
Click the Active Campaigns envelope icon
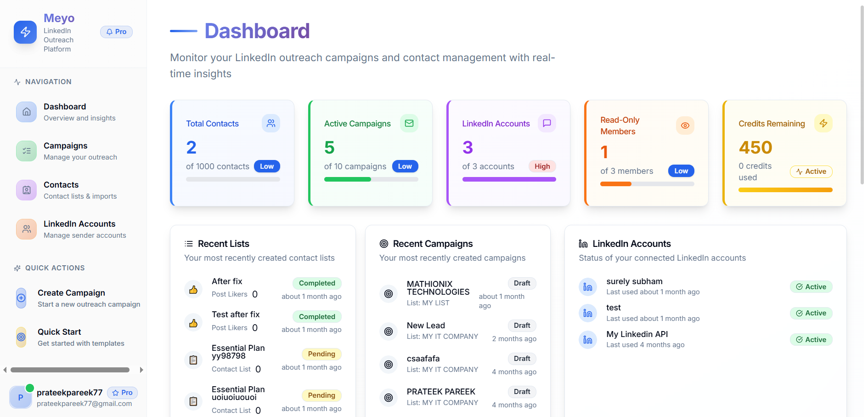[409, 123]
